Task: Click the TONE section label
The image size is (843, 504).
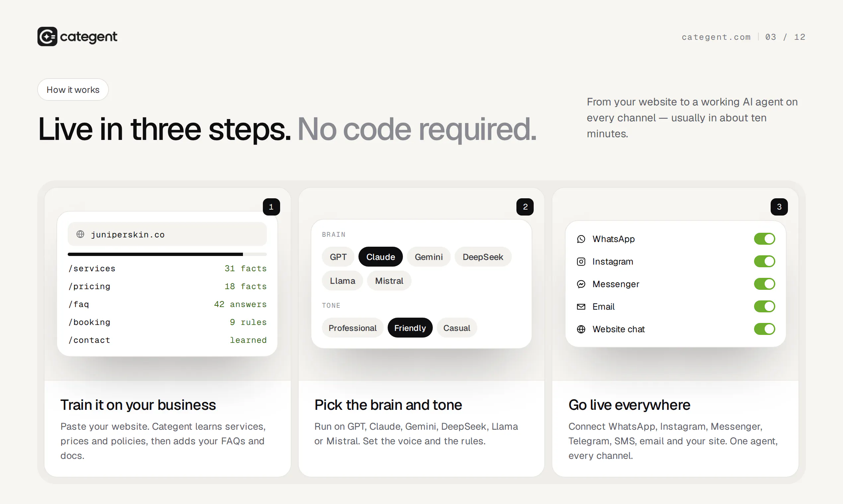Action: (331, 305)
